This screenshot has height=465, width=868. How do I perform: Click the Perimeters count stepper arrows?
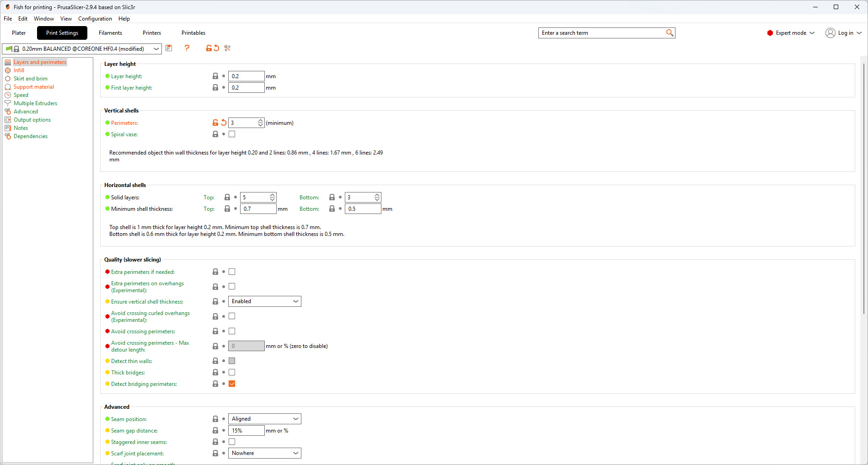coord(260,123)
